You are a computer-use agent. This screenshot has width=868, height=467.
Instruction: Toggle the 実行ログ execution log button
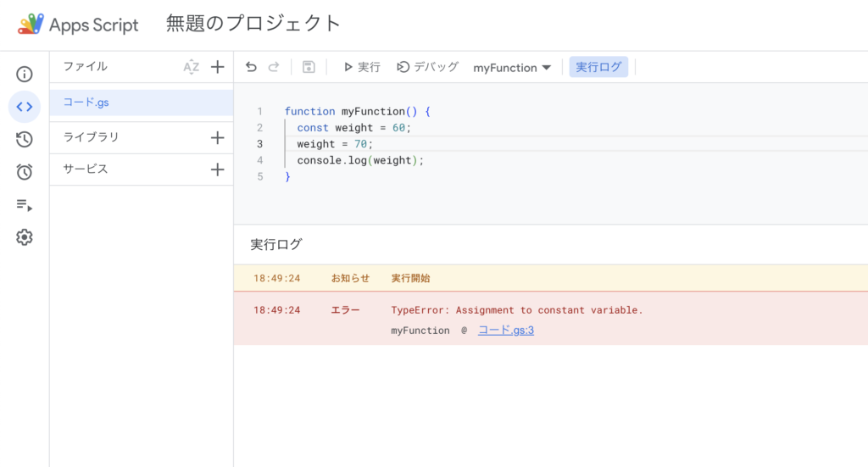598,67
